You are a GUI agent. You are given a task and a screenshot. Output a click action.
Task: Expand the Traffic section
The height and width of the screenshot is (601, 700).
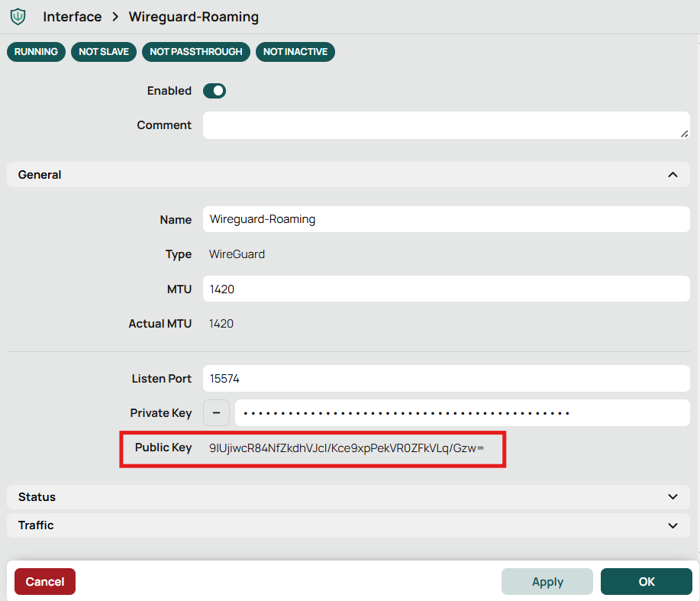tap(348, 525)
